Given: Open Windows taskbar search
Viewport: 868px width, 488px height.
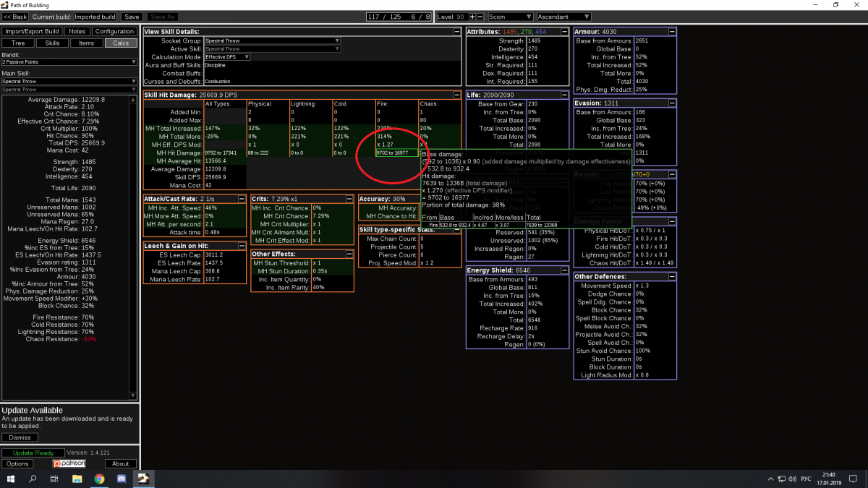Looking at the screenshot, I should (x=33, y=479).
